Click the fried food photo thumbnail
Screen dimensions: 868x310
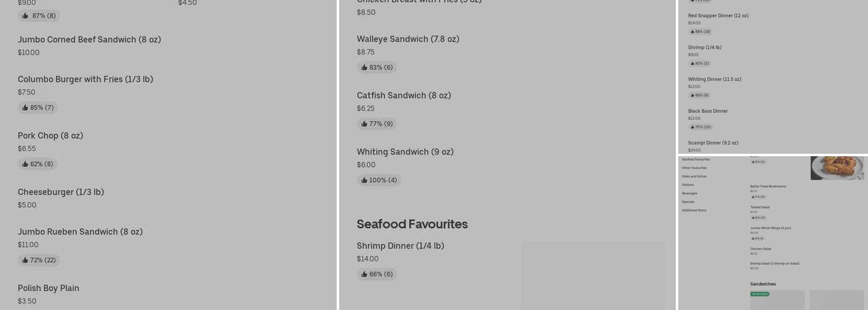pos(837,167)
